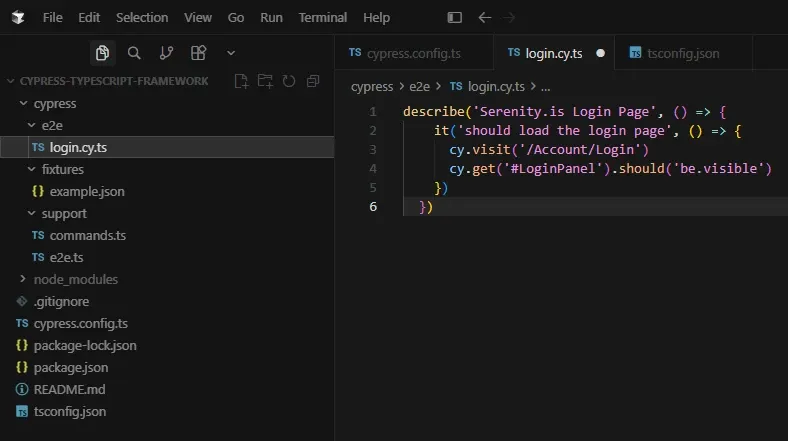Viewport: 788px width, 441px height.
Task: Open the Explorer view icon
Action: (103, 53)
